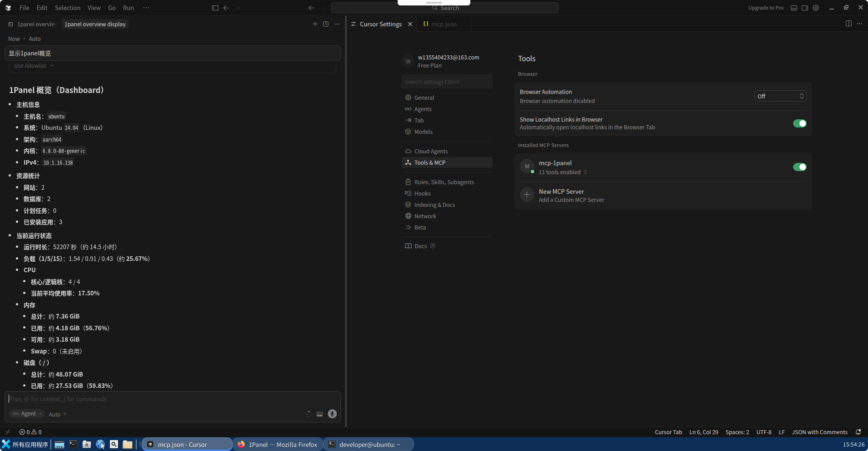Open Beta settings section
Screen dimensions: 868x451
click(x=447, y=227)
